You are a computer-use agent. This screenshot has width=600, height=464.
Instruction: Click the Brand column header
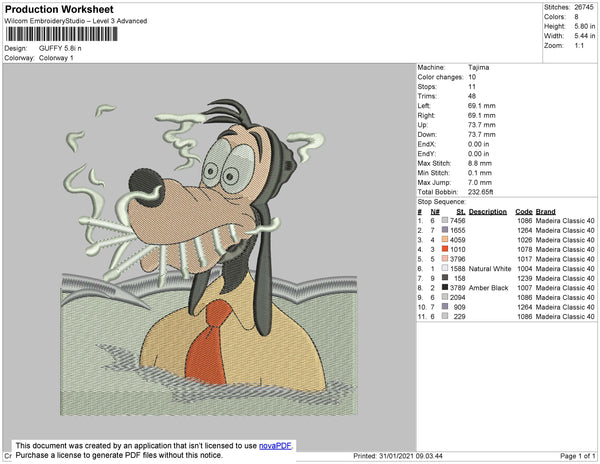pyautogui.click(x=545, y=212)
